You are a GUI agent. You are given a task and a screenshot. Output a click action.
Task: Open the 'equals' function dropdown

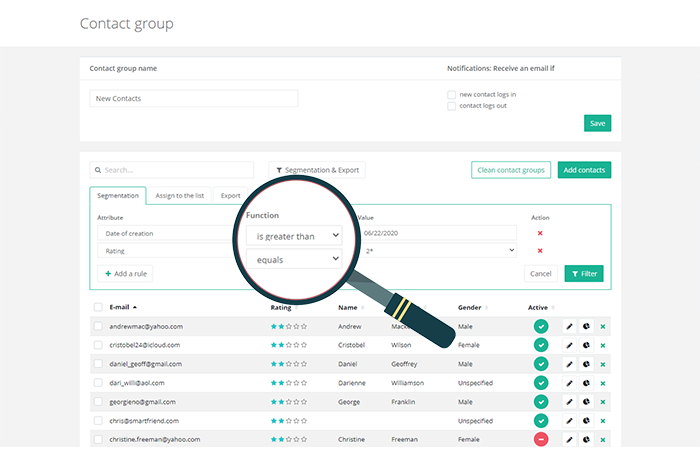[294, 259]
